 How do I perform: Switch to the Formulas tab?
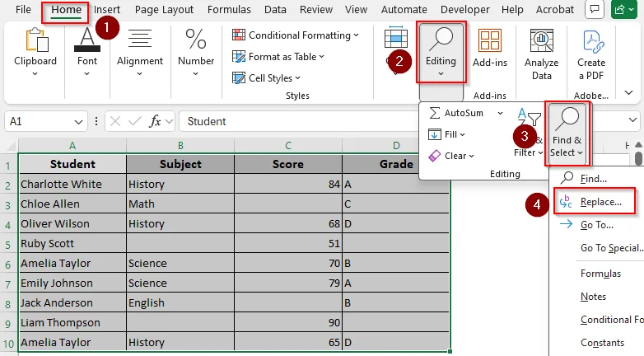[229, 9]
